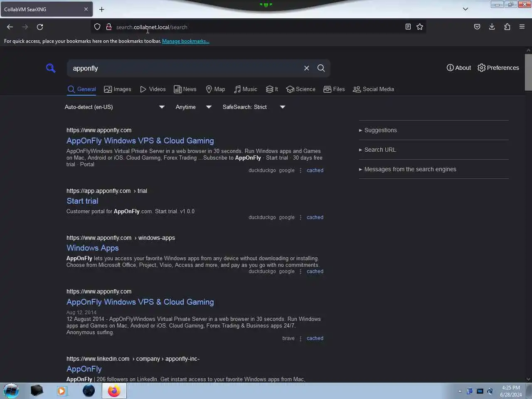The height and width of the screenshot is (399, 532).
Task: Open the dark globe taskbar application
Action: click(x=89, y=391)
